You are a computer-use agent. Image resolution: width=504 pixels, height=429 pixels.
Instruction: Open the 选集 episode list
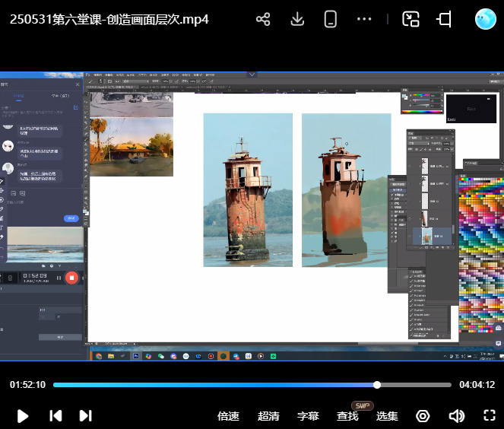pyautogui.click(x=387, y=416)
